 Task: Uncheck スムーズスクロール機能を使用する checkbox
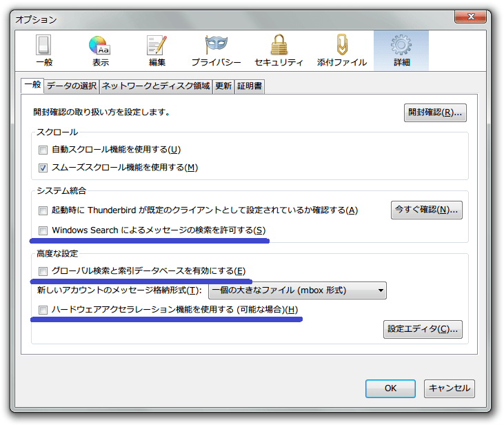click(43, 168)
